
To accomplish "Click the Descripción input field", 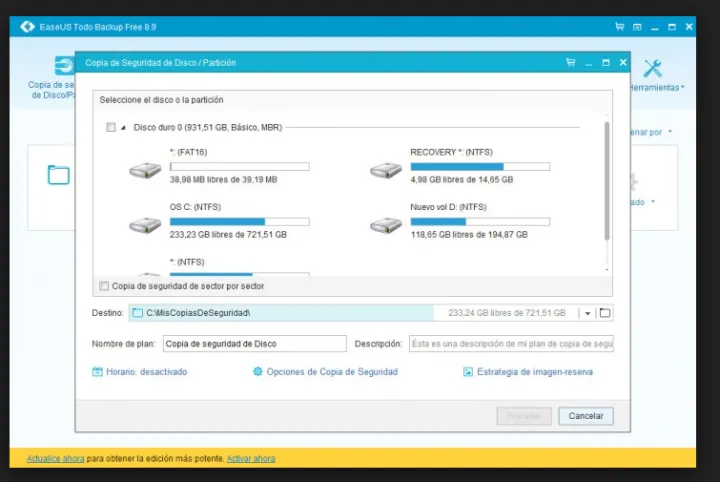I will (511, 344).
